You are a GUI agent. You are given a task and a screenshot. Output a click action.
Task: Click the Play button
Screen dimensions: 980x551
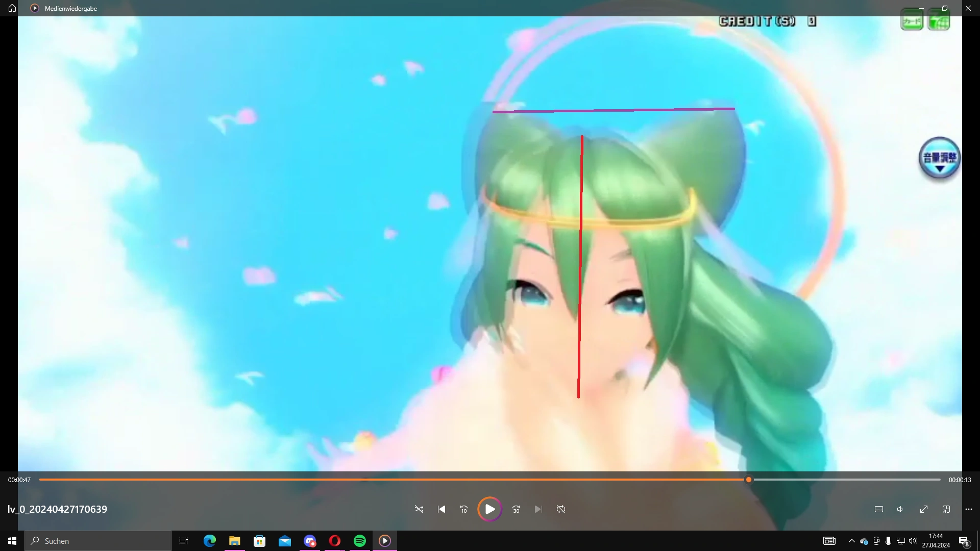489,509
